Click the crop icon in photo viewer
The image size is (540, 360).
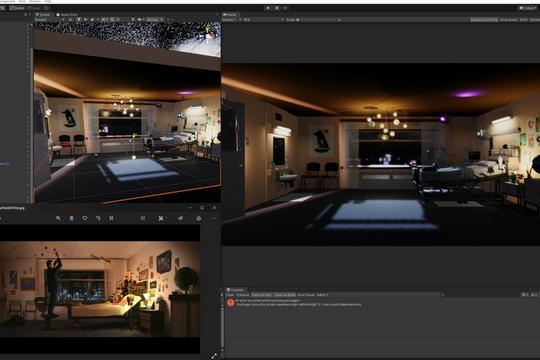click(x=111, y=218)
